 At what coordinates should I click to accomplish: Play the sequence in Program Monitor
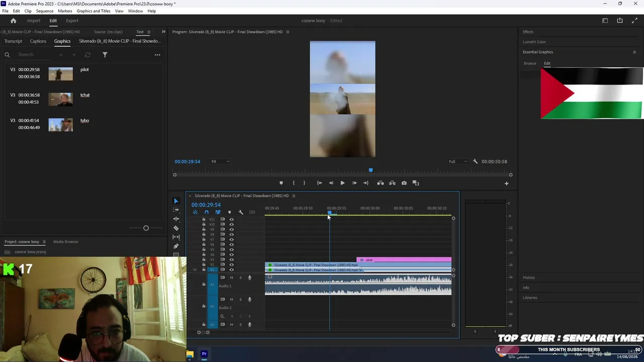pyautogui.click(x=343, y=183)
